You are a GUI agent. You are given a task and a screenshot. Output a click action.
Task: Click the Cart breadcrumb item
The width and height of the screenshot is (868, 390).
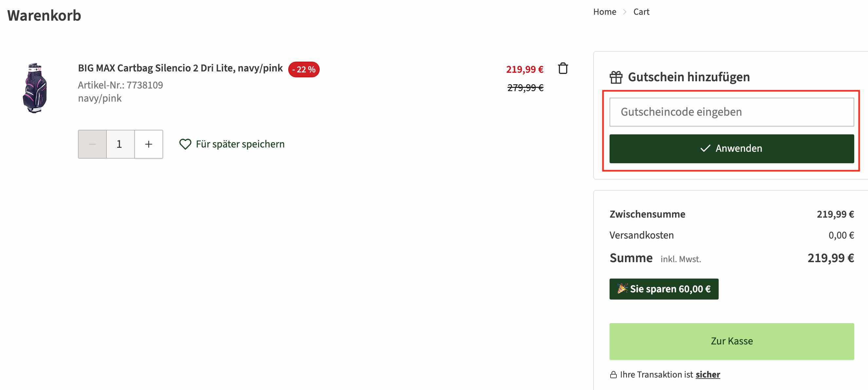tap(641, 12)
